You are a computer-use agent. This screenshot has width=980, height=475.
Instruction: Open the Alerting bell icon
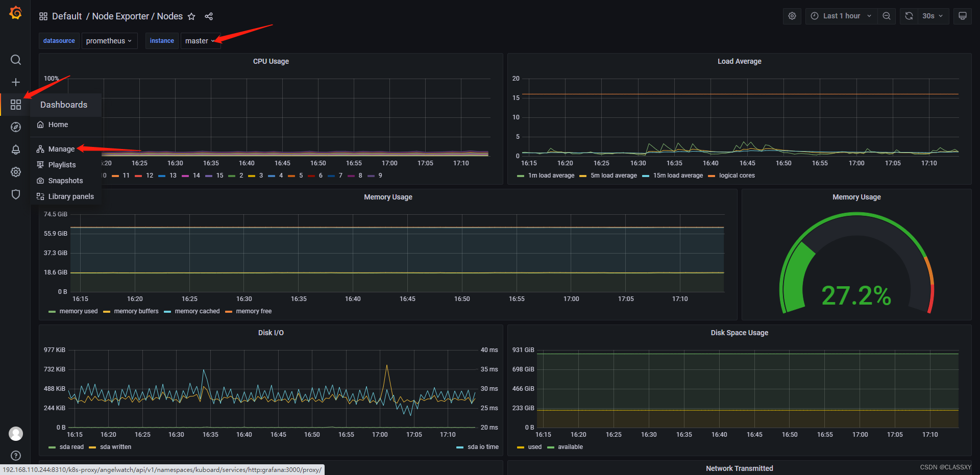(x=16, y=149)
